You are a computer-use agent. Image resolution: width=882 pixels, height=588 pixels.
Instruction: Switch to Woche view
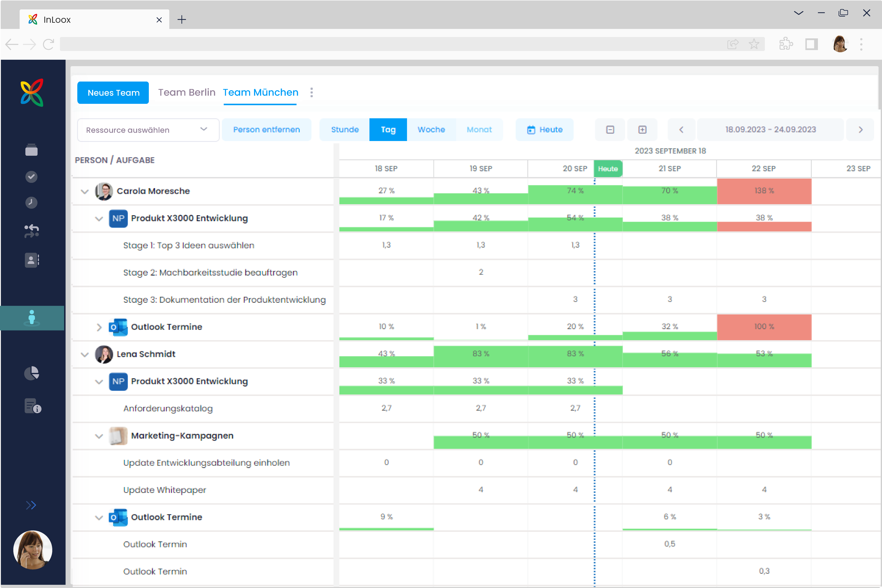pyautogui.click(x=431, y=130)
